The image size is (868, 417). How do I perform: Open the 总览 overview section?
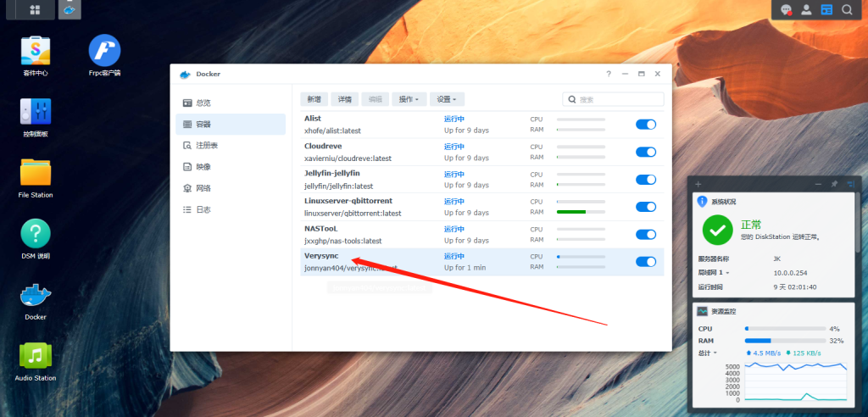pos(231,103)
